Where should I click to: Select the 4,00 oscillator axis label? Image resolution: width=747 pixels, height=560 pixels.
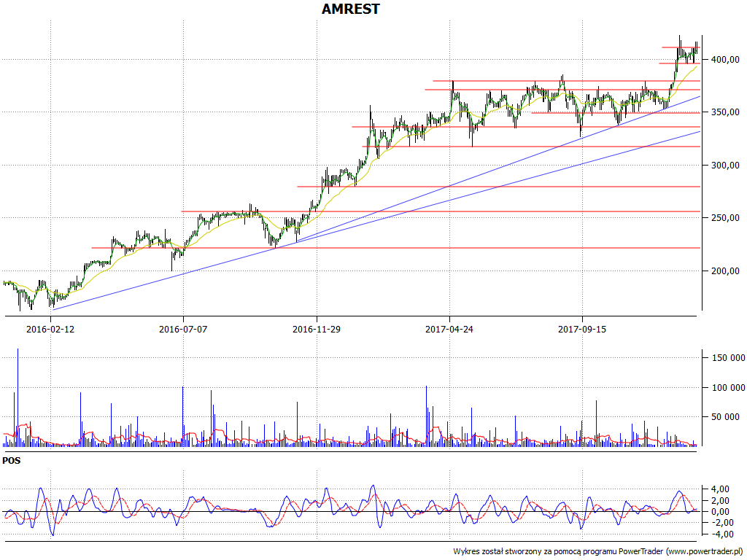719,489
